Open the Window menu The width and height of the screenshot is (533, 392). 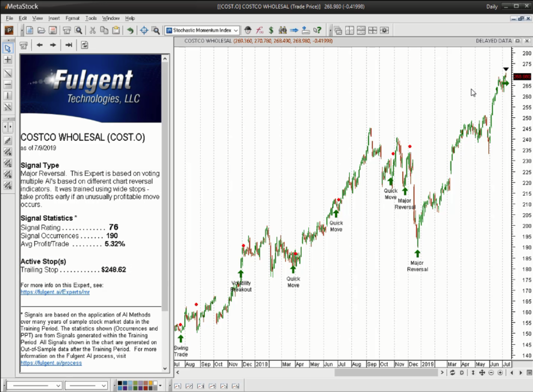point(111,18)
